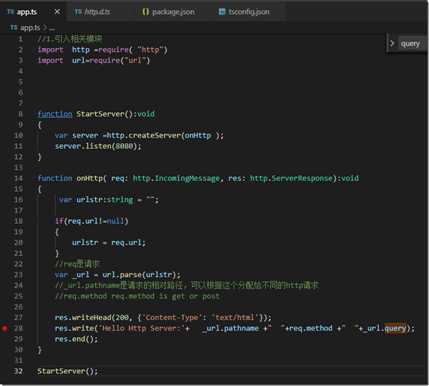
Task: Click the onHttp function name on line 14
Action: pyautogui.click(x=90, y=178)
